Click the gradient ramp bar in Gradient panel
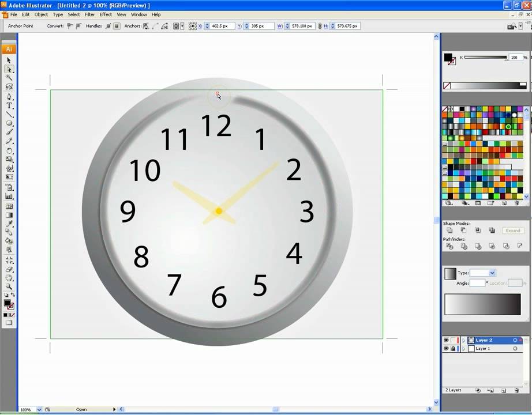Screen dimensions: 532x415 click(x=482, y=304)
